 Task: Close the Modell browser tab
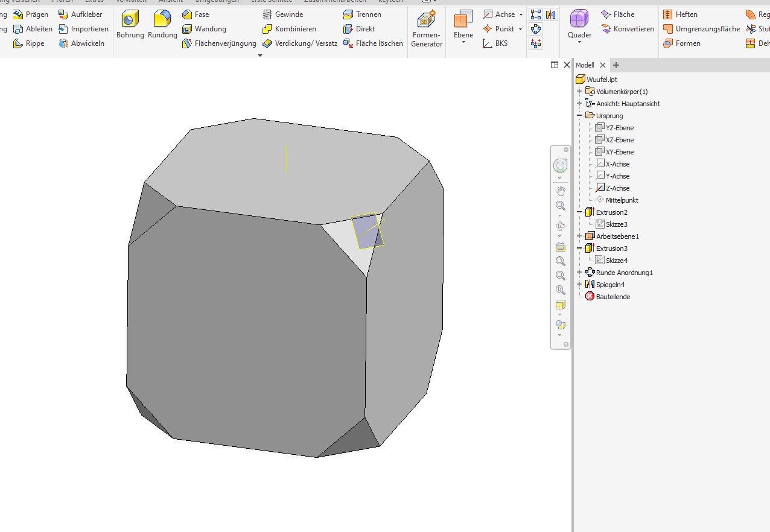point(602,65)
